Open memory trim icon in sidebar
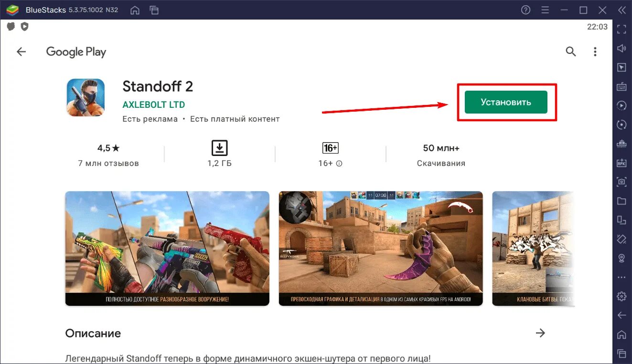This screenshot has width=632, height=364. (x=621, y=144)
